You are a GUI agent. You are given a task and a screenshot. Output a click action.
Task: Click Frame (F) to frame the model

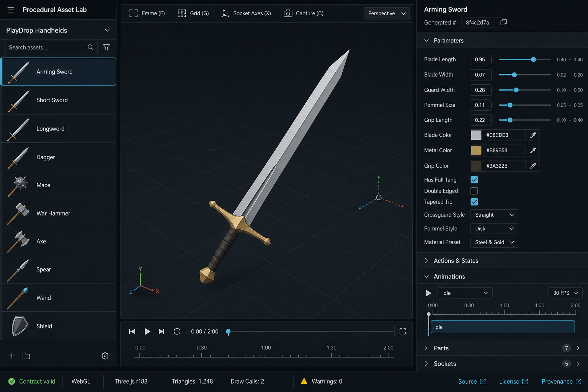point(147,13)
